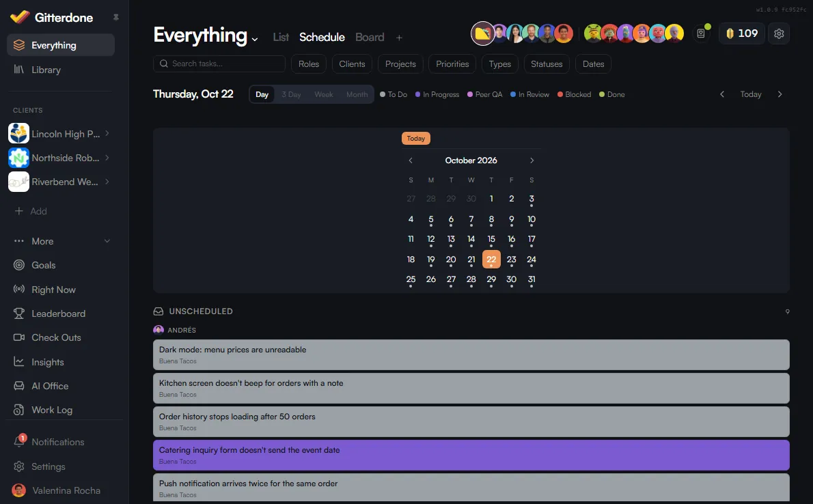Select Everything in the sidebar
Image resolution: width=813 pixels, height=504 pixels.
[x=61, y=45]
